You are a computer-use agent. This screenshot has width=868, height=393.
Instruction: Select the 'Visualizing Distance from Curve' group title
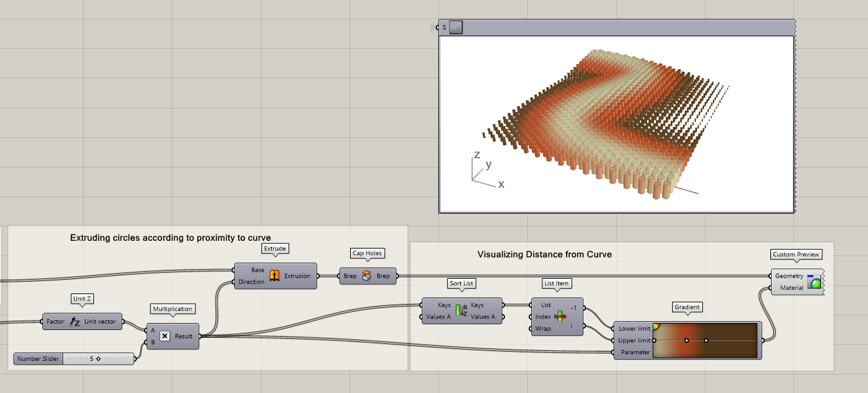544,254
